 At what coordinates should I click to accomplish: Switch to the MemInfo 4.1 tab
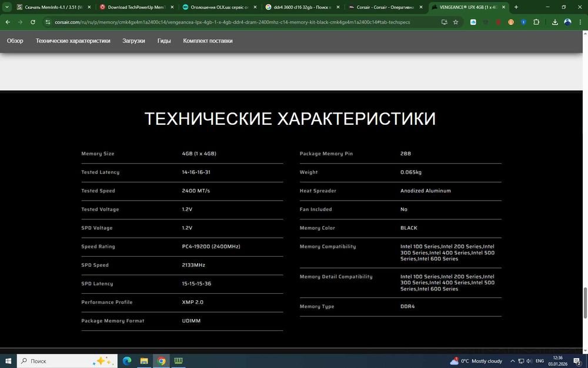[x=54, y=7]
